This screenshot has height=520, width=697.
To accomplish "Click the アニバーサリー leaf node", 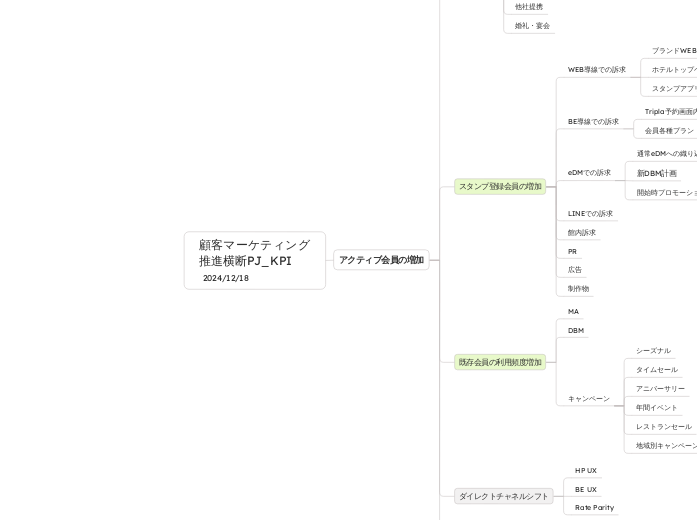I will click(660, 389).
